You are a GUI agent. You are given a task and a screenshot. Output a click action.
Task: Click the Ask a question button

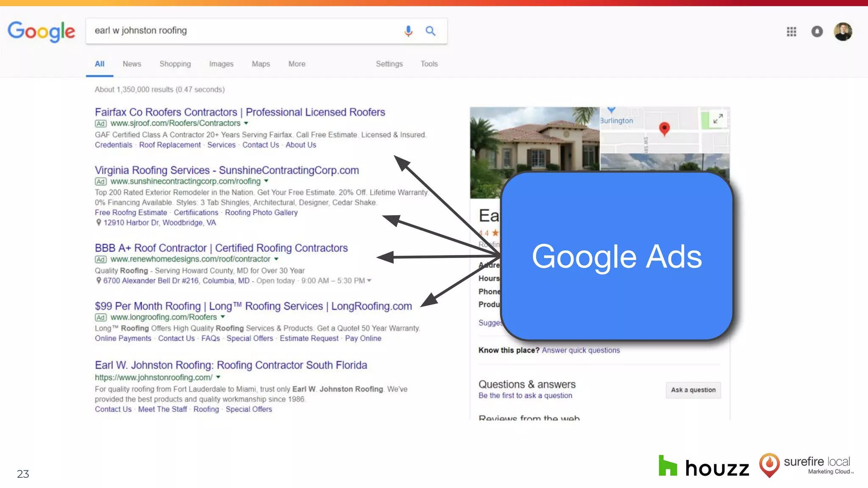(693, 390)
